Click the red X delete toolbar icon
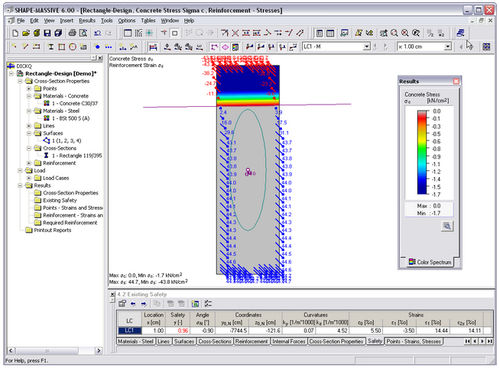The height and width of the screenshot is (370, 500). click(235, 33)
